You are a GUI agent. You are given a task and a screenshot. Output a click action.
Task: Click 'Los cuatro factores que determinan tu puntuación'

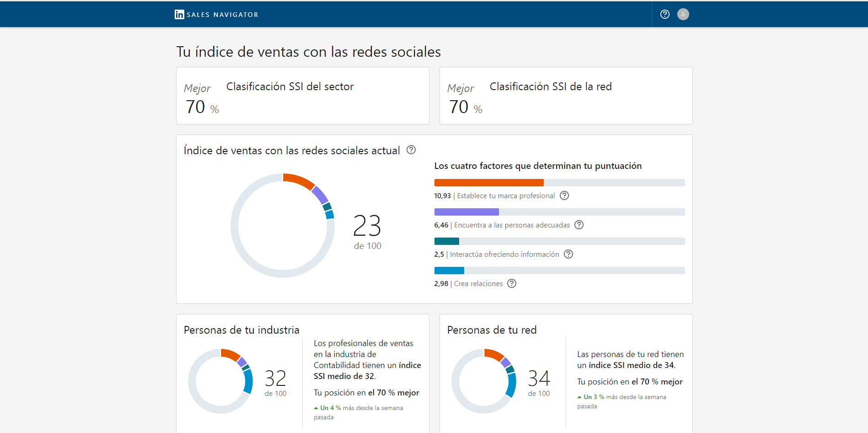coord(538,166)
